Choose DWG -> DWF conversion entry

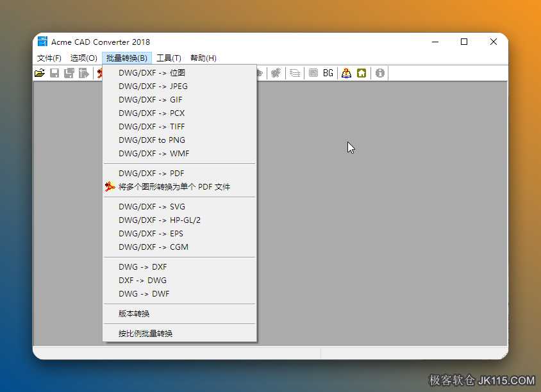click(179, 294)
